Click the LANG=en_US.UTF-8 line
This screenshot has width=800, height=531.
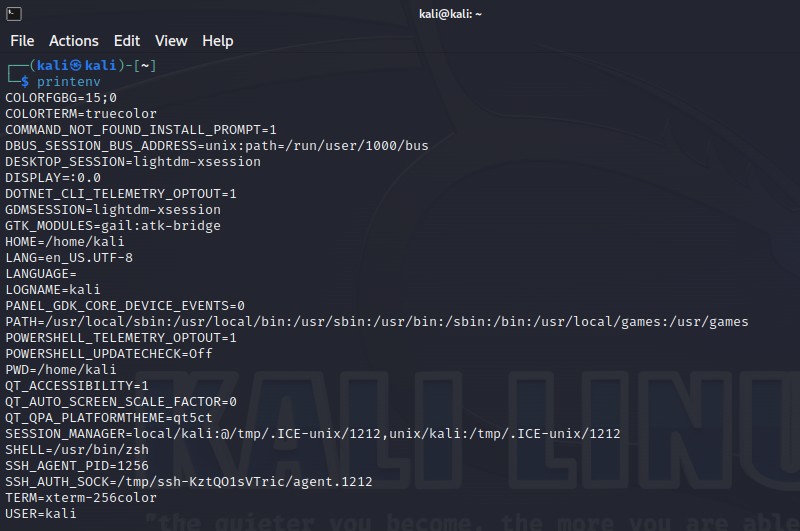coord(69,257)
